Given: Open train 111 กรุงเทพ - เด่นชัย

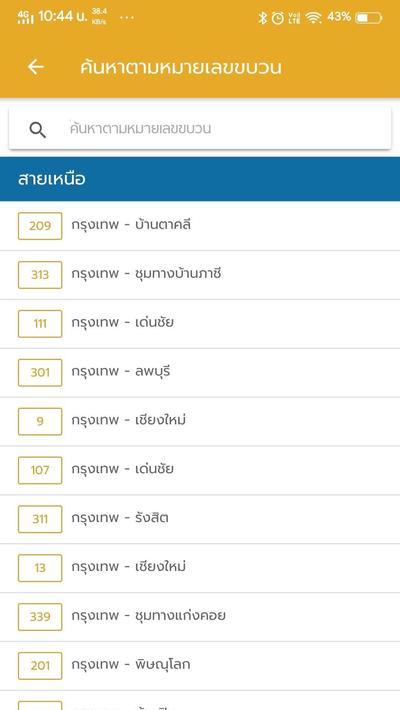Looking at the screenshot, I should [x=200, y=323].
